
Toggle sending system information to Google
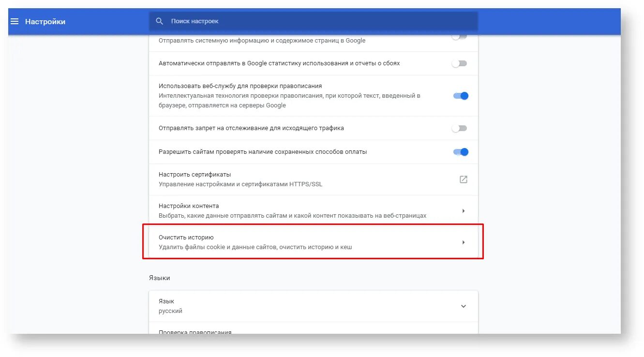pos(459,37)
